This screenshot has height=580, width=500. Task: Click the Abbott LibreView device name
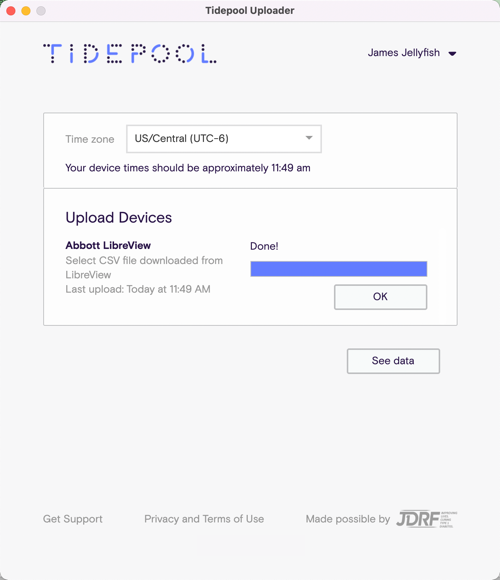pyautogui.click(x=108, y=245)
